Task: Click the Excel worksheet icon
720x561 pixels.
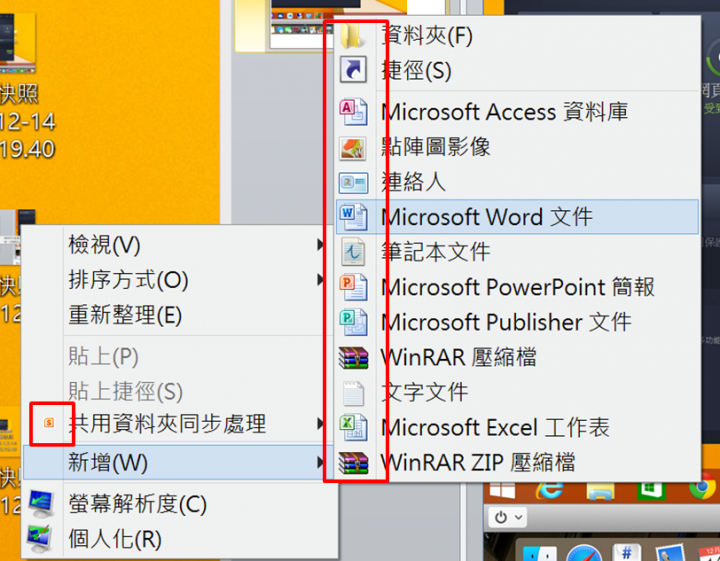Action: coord(353,427)
